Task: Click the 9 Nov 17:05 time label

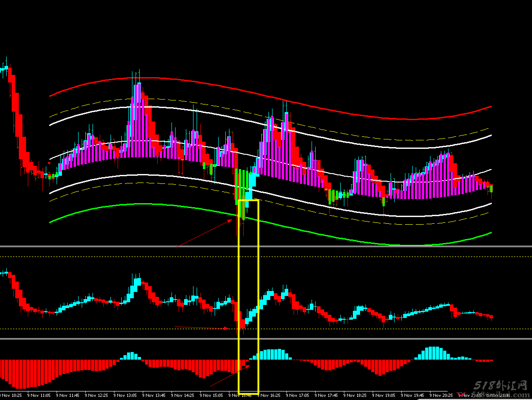Action: pos(299,396)
